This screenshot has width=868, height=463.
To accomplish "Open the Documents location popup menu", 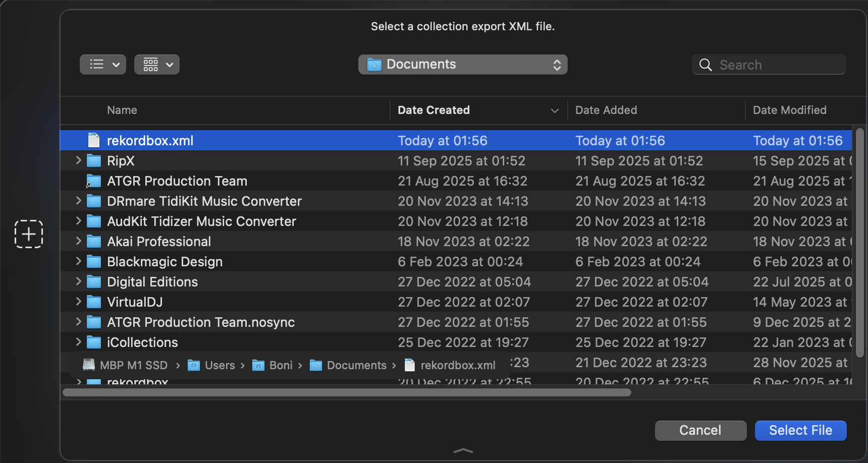I will pos(463,65).
